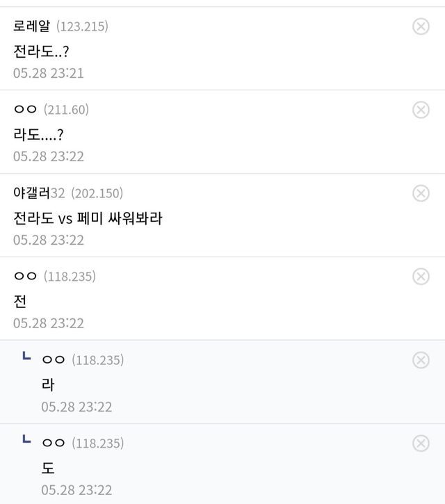Screen dimensions: 445x504
Task: Click the comment text "전라도..?"
Action: click(41, 51)
